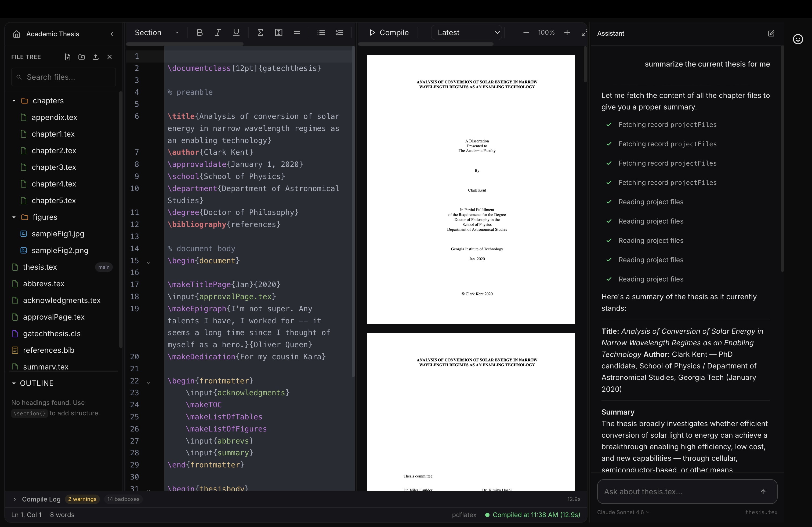Click the Ln 1, Col 1 status entry
812x527 pixels.
click(x=26, y=515)
